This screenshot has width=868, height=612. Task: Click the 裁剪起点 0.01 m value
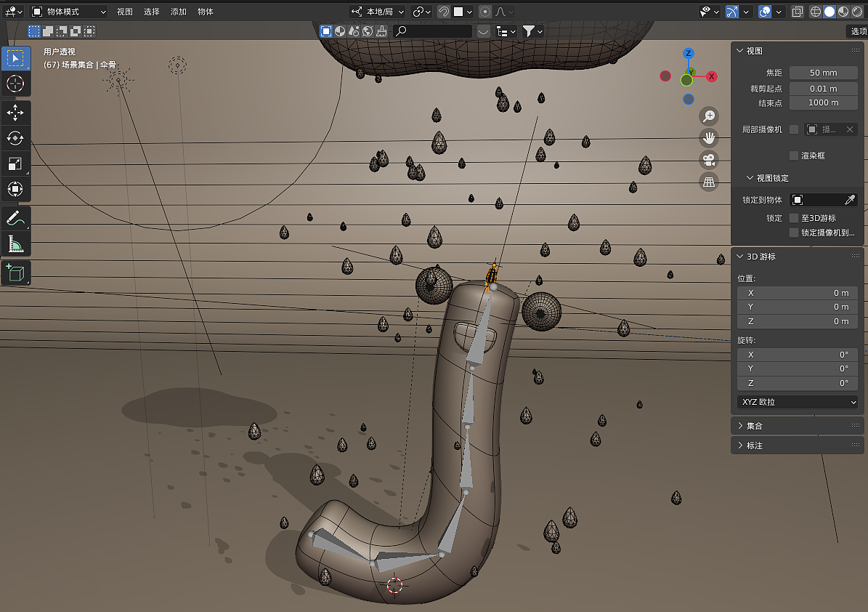[823, 89]
